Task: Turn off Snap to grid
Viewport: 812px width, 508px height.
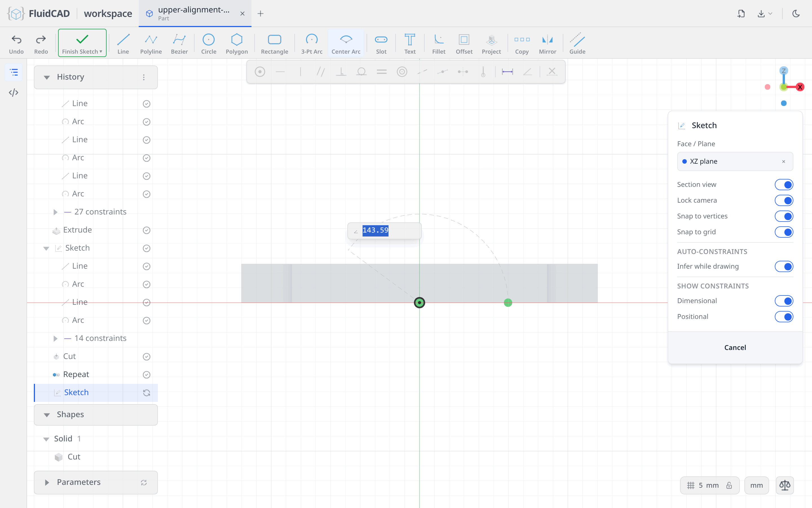Action: point(784,232)
